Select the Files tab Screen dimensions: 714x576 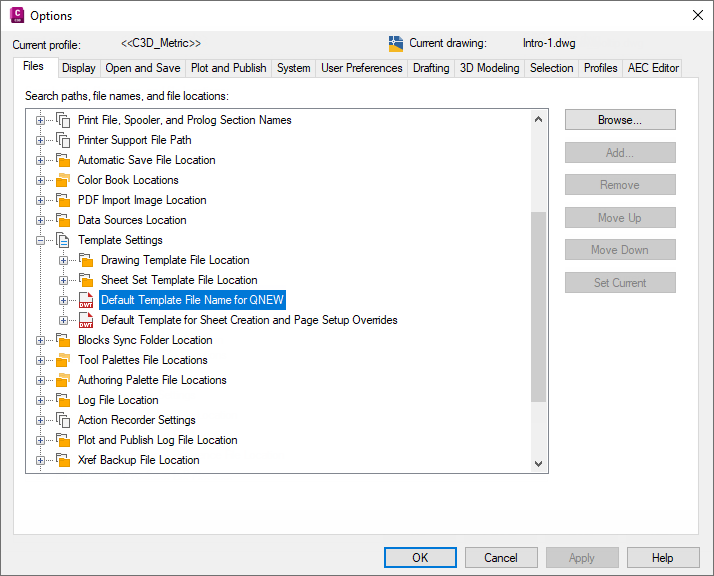(34, 66)
